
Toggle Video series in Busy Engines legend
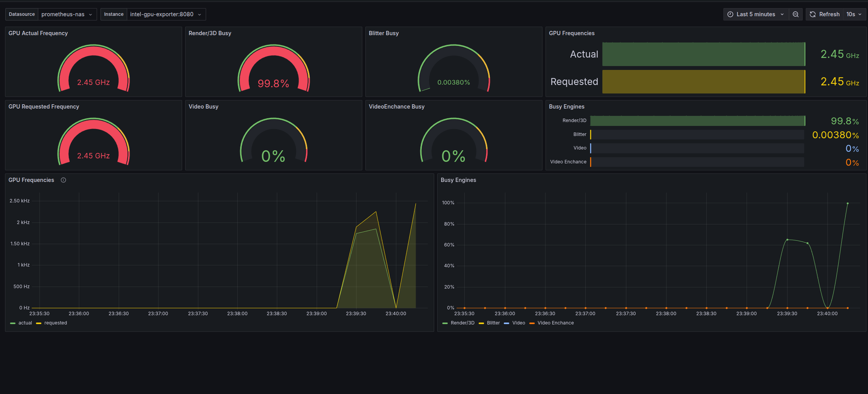[x=515, y=323]
